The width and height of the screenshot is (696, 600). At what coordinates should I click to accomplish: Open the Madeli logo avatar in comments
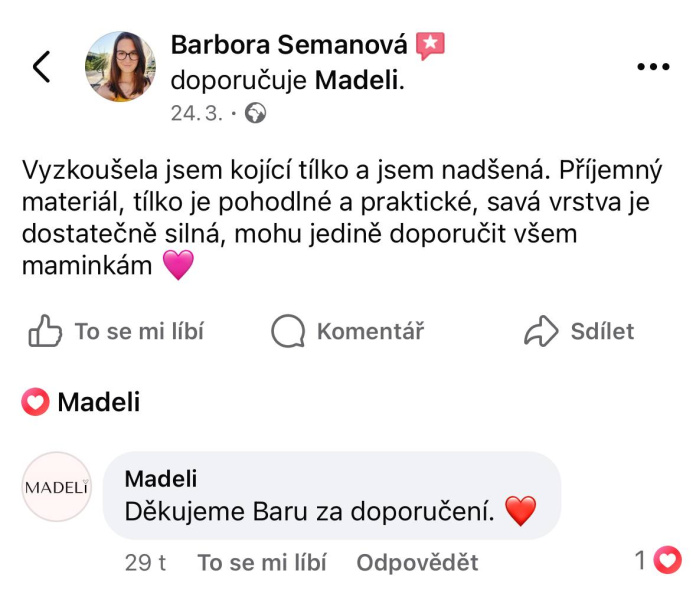pyautogui.click(x=57, y=487)
